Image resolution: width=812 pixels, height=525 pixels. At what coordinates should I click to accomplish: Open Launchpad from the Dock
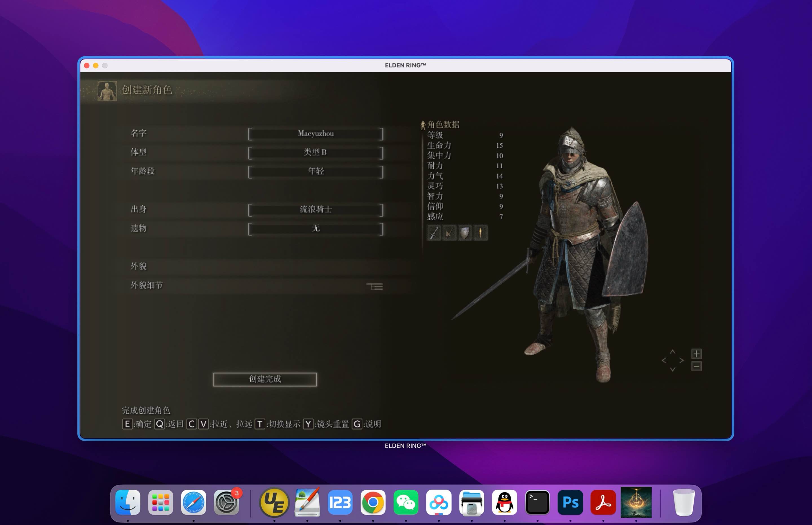[160, 502]
